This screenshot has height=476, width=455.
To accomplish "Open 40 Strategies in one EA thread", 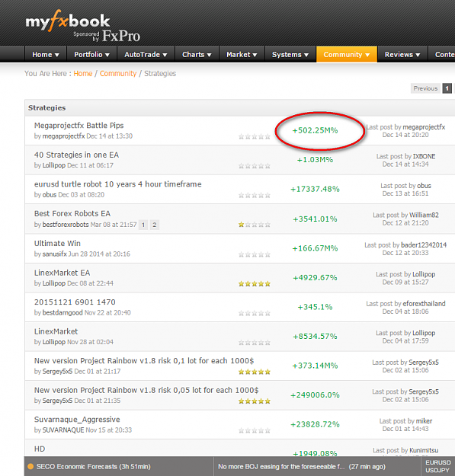I will pos(76,155).
